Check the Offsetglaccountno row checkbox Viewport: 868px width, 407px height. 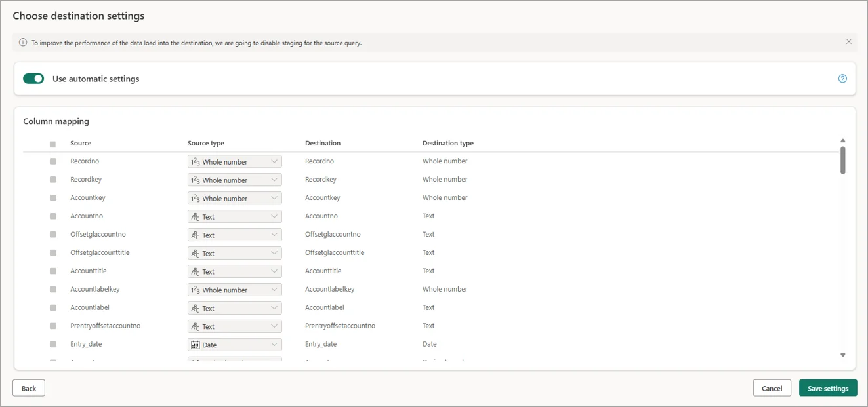point(52,235)
